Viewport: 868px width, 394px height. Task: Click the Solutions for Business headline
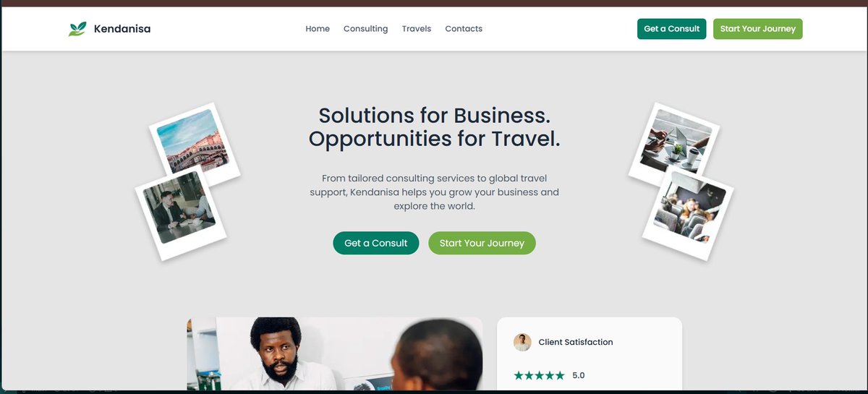435,127
